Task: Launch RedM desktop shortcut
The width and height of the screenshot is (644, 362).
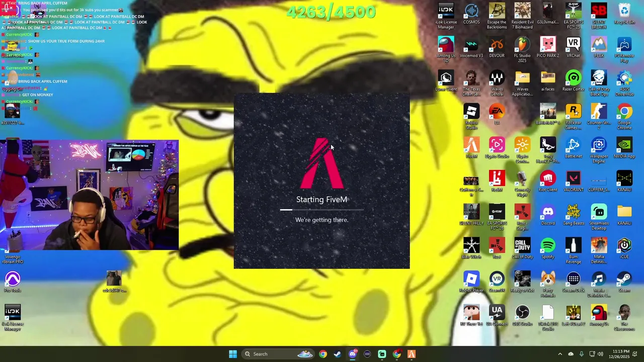Action: 497,182
